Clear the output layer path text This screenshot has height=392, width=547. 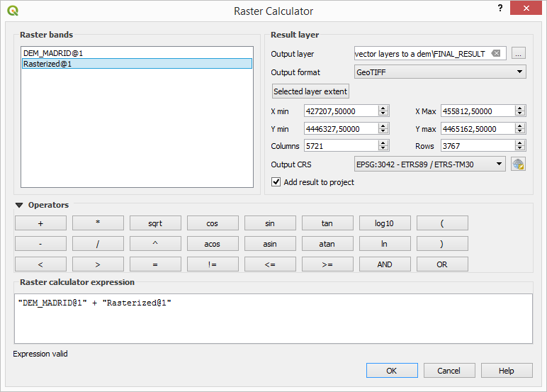click(x=496, y=54)
